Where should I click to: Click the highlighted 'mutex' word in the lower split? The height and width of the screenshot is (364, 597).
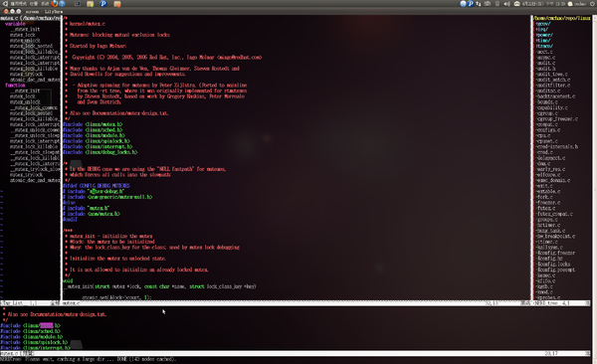click(x=47, y=326)
